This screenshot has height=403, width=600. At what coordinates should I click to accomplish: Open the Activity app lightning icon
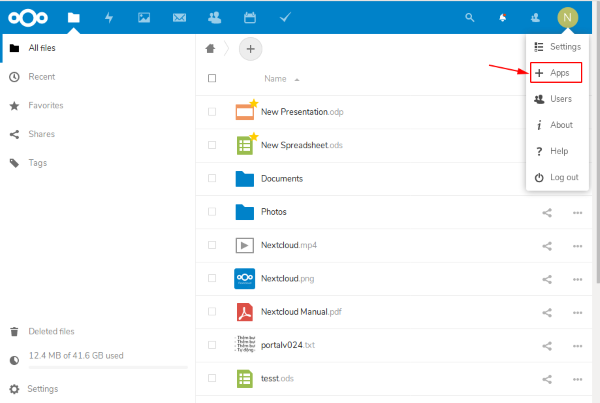click(x=107, y=17)
